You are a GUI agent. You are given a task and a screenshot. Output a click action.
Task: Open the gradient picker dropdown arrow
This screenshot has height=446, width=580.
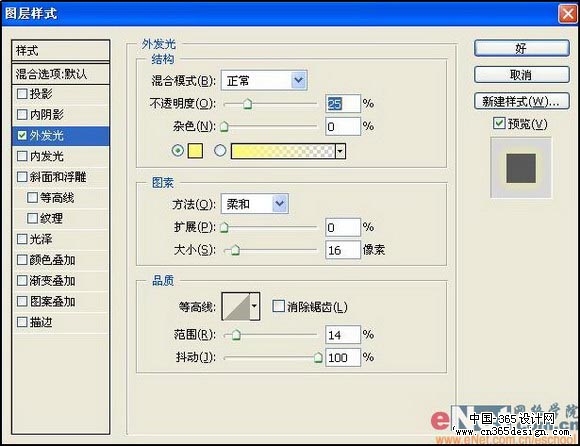(340, 151)
